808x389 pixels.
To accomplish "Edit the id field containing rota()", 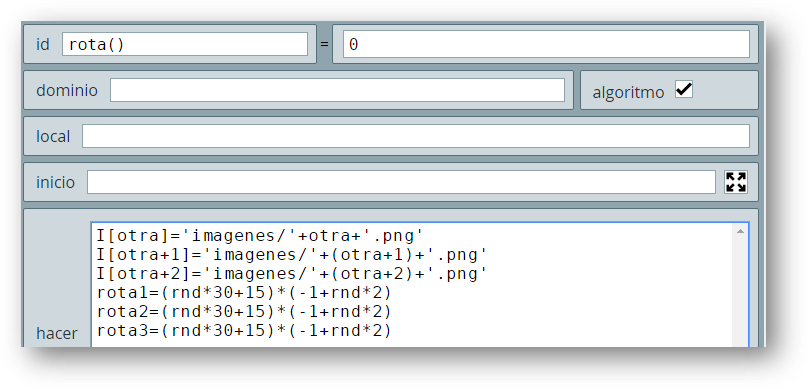I will 185,44.
